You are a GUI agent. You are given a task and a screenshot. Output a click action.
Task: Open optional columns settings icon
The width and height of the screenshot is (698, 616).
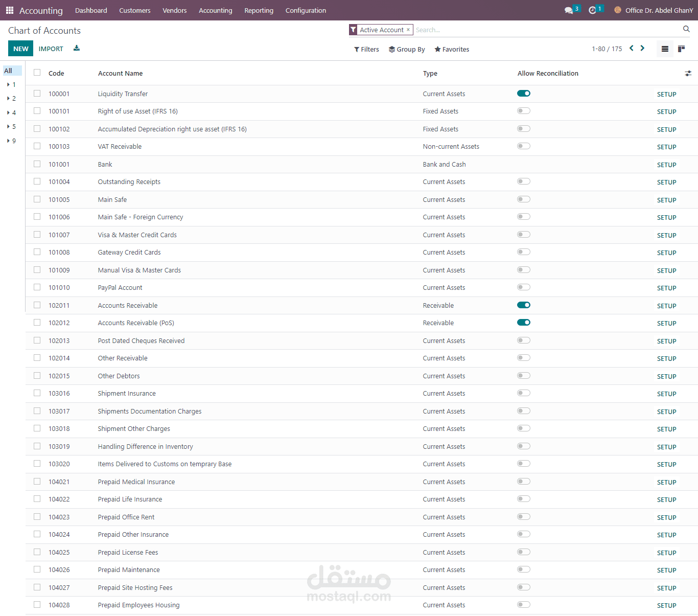coord(688,74)
